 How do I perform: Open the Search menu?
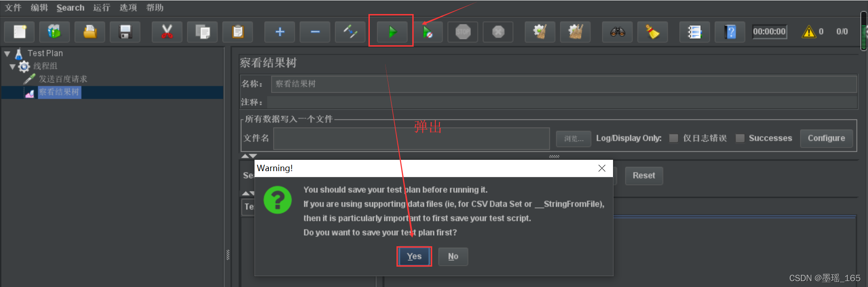(71, 8)
